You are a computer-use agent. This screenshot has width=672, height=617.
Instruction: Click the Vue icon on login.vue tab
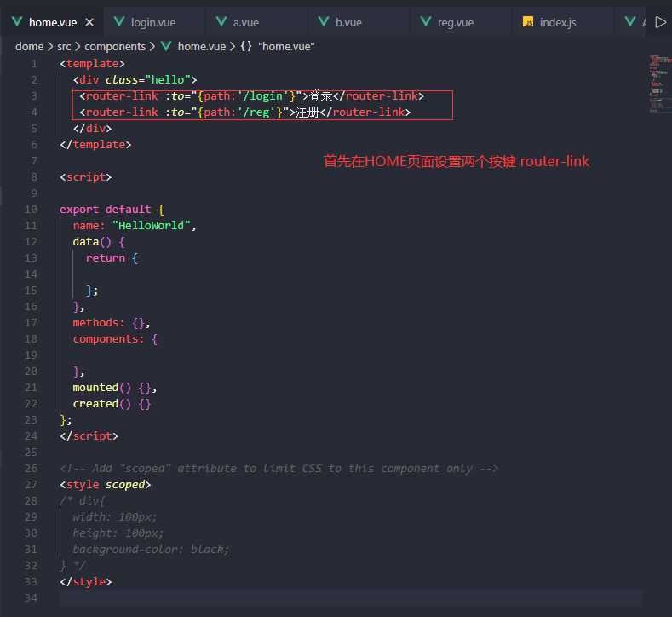(119, 21)
